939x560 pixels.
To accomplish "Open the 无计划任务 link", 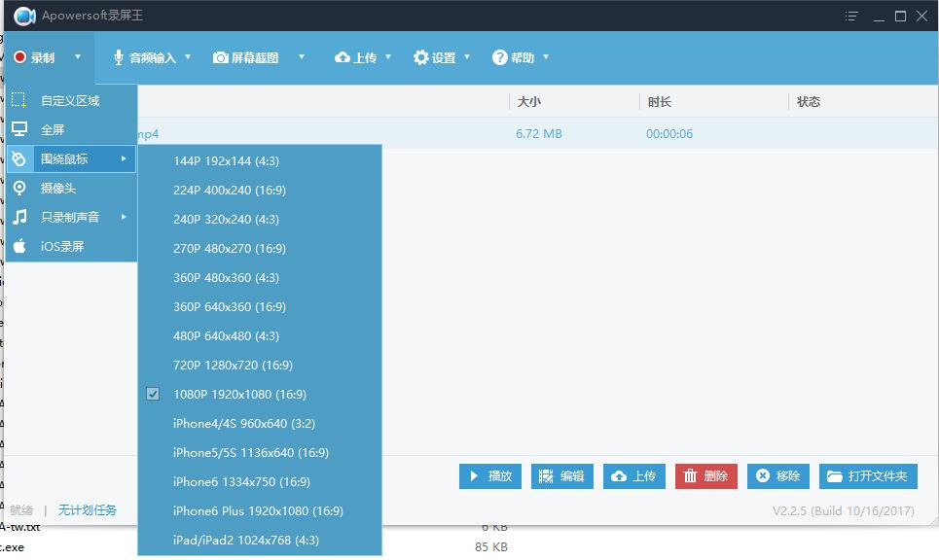I will (x=88, y=510).
